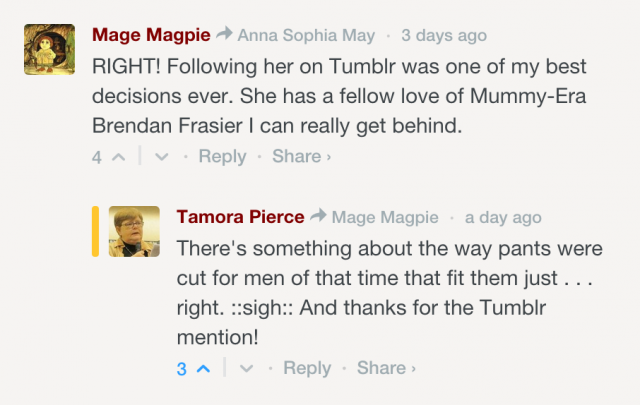Expand Share options under Mage Magpie's comment

coord(300,157)
